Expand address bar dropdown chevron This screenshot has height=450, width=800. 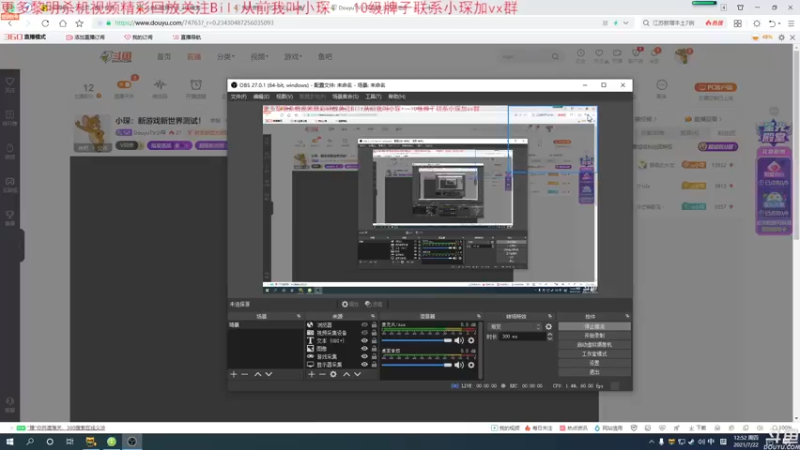[626, 23]
